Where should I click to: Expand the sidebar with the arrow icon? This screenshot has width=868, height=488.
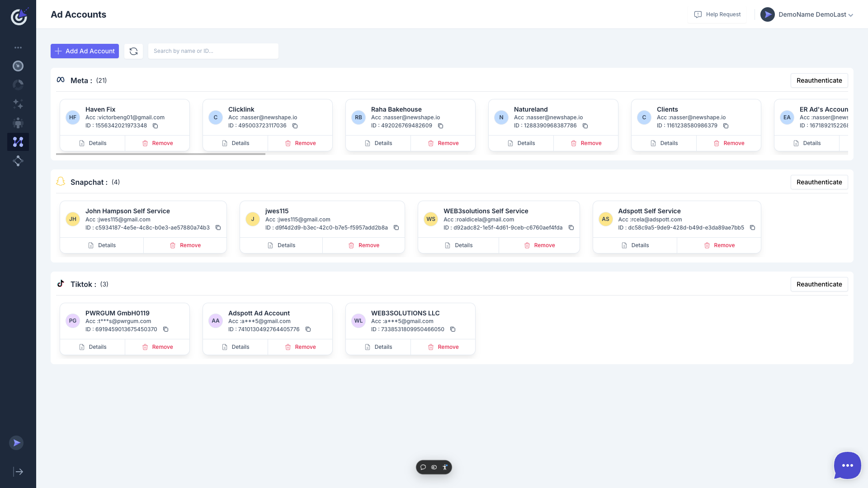[x=18, y=472]
